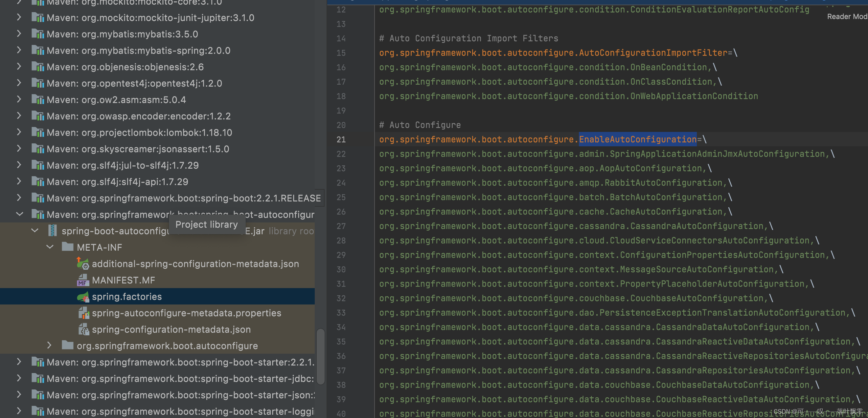Click the META-INF folder icon
868x418 pixels.
click(x=67, y=247)
